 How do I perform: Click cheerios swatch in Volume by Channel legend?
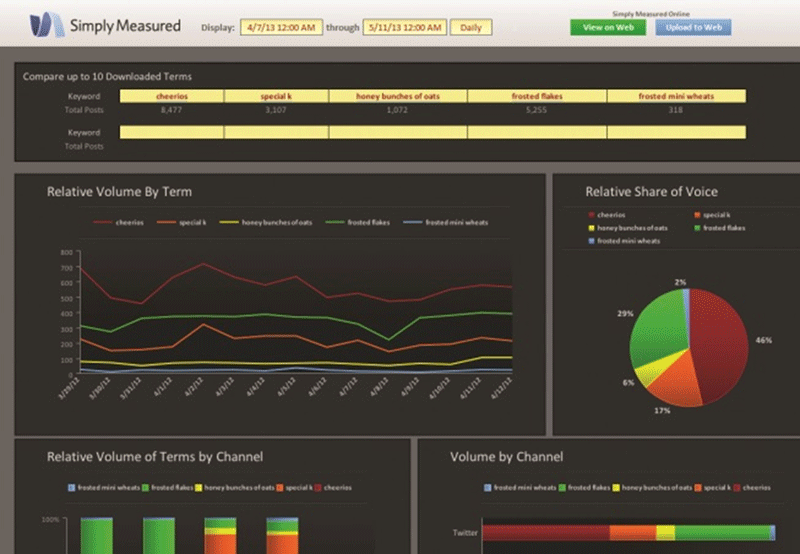click(737, 488)
